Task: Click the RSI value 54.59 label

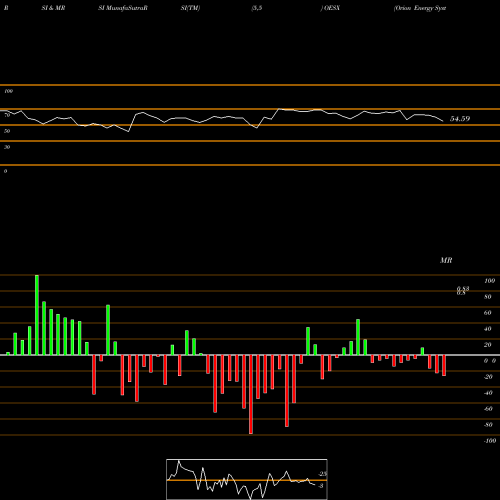Action: 460,119
